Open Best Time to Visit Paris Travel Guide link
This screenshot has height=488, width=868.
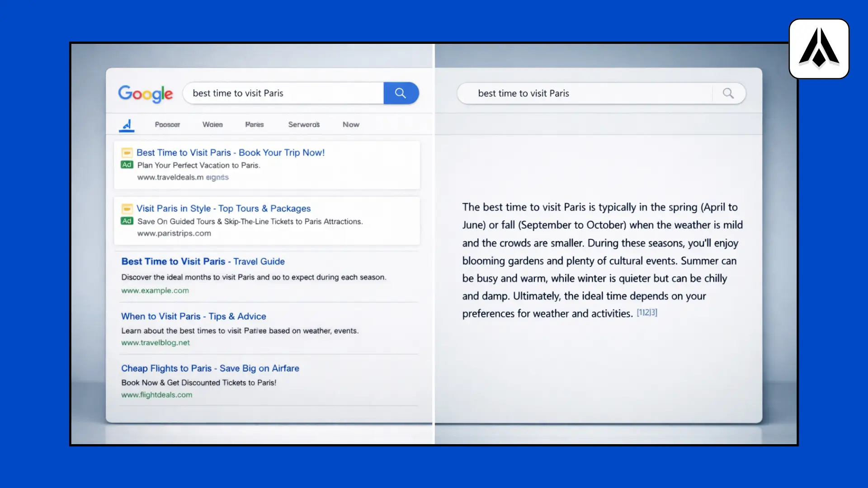click(x=203, y=262)
